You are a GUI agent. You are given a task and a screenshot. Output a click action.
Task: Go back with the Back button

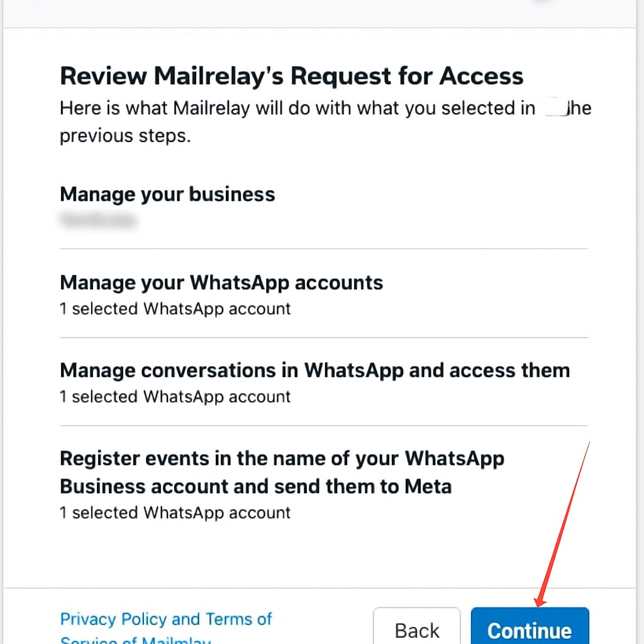pos(416,626)
